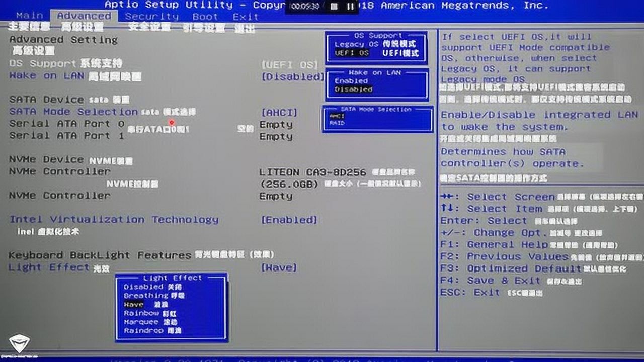The height and width of the screenshot is (362, 644).
Task: Switch to the Main tab
Action: pos(29,16)
